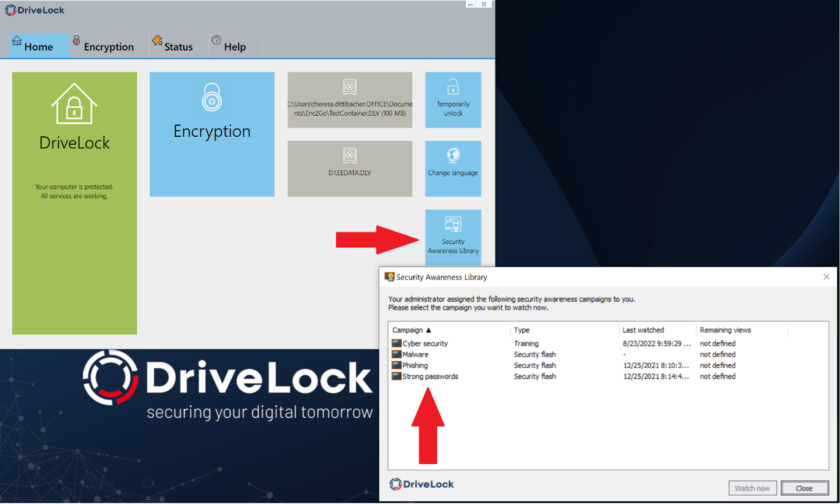The width and height of the screenshot is (840, 504).
Task: Sort by the Last watched column header
Action: tap(657, 330)
